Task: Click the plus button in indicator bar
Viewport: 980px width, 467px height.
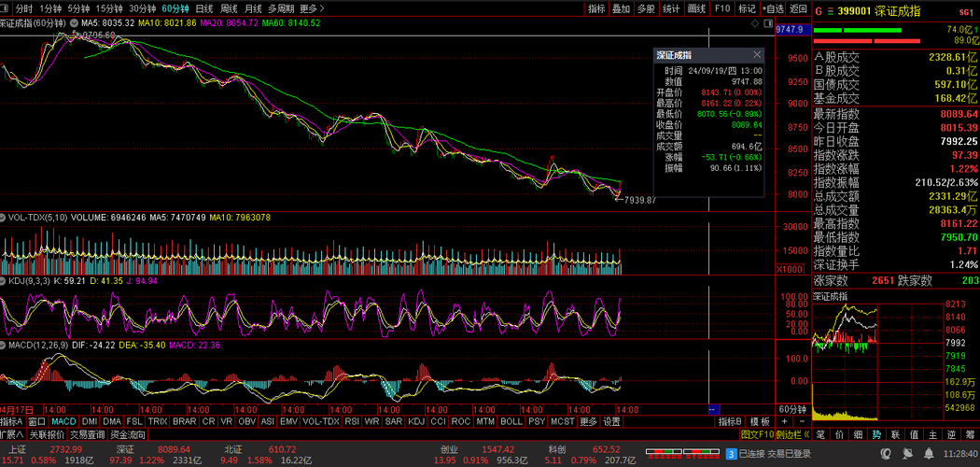Action: click(x=783, y=422)
